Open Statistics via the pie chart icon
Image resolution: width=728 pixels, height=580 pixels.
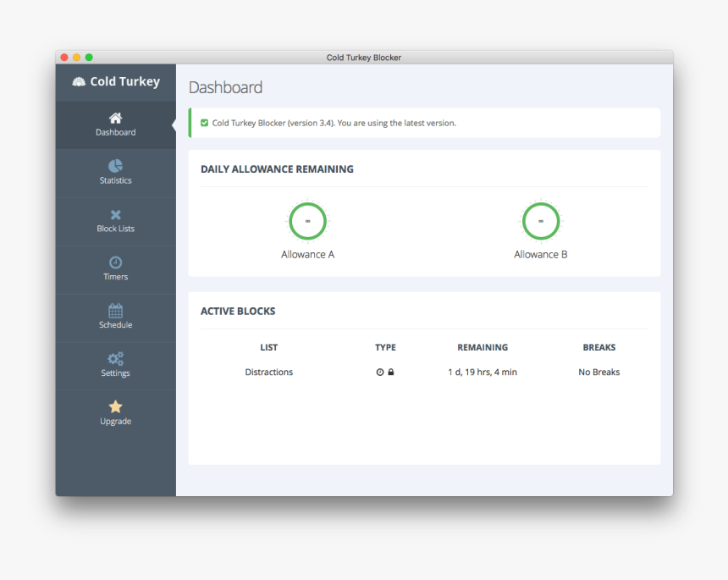coord(115,167)
